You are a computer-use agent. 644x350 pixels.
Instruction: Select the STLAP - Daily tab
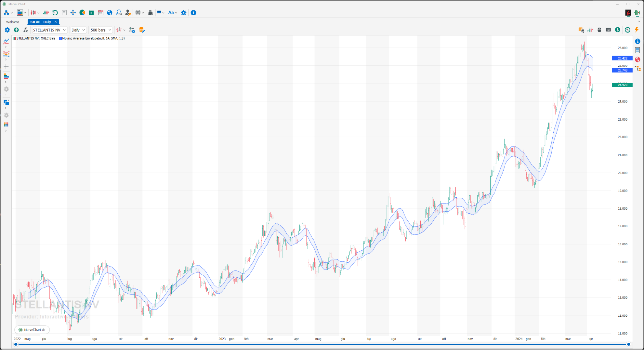click(41, 22)
